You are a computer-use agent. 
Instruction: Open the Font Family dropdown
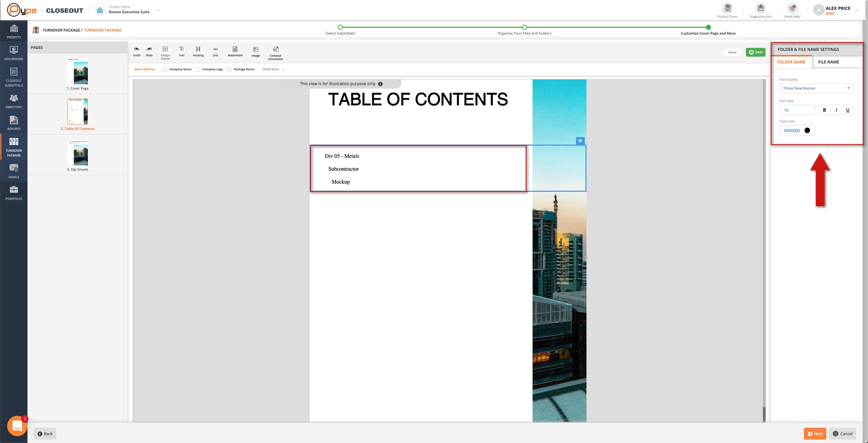point(816,88)
